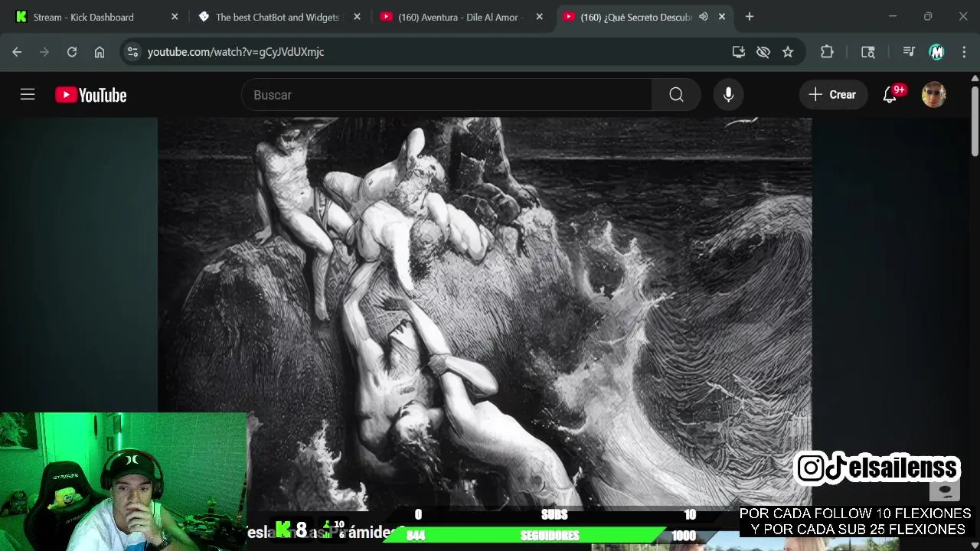This screenshot has height=551, width=980.
Task: Switch to the Stream - Kick Dashboard tab
Action: click(x=96, y=17)
